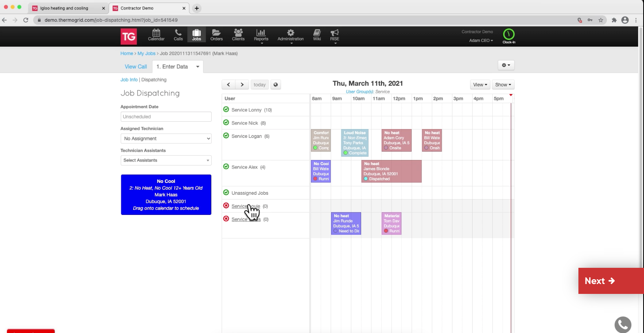Open a new browser tab
The height and width of the screenshot is (333, 644).
tap(197, 8)
